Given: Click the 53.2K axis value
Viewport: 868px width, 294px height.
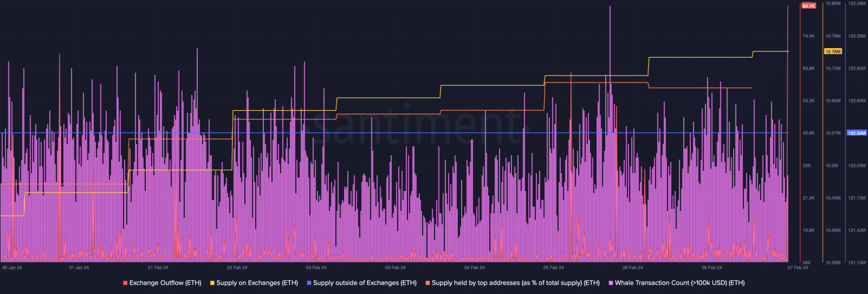Looking at the screenshot, I should click(809, 101).
